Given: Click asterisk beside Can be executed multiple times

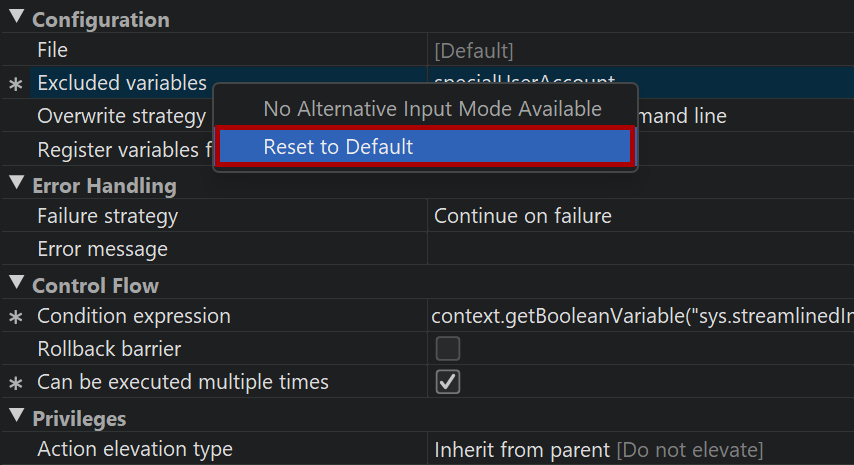Looking at the screenshot, I should pos(16,384).
